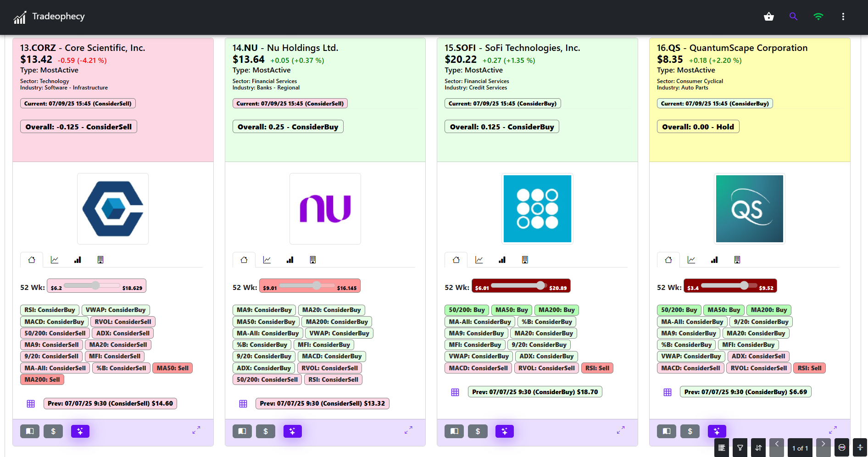Click SoFi logo thumbnail

click(x=537, y=209)
